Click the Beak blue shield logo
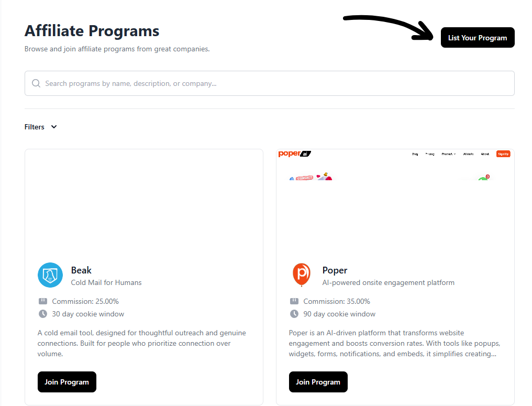The height and width of the screenshot is (406, 532). click(50, 275)
